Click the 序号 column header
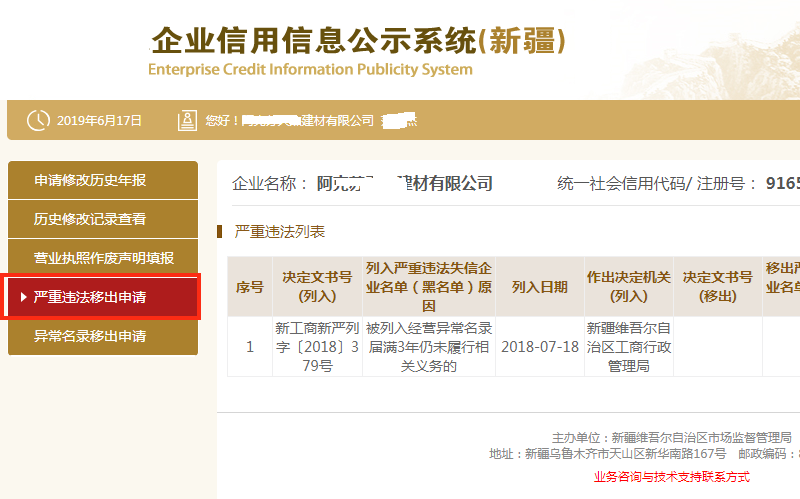This screenshot has width=800, height=499. pos(249,287)
